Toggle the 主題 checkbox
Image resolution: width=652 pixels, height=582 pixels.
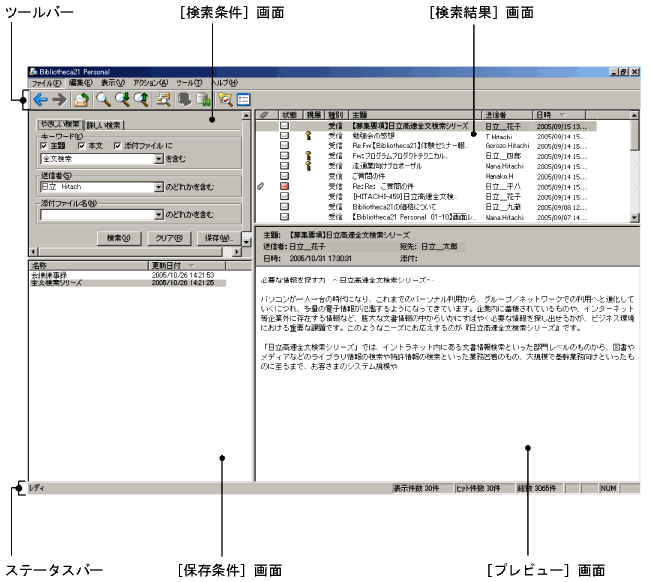point(44,146)
